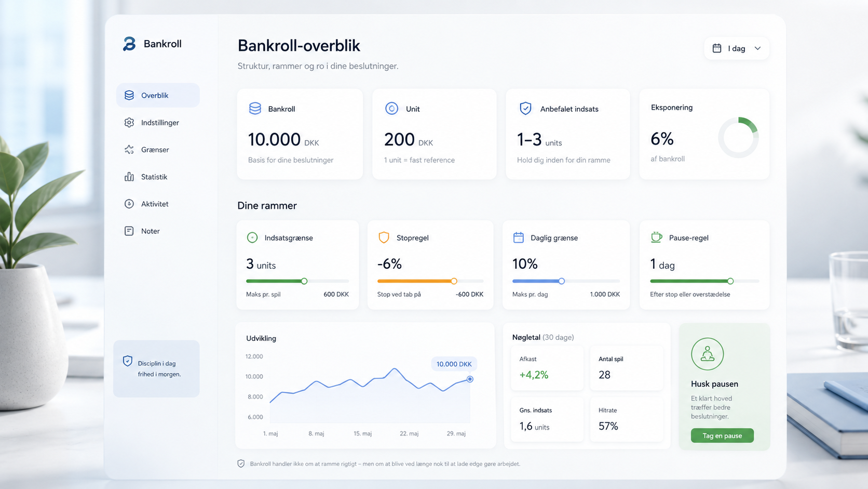Adjust the Pause-regel slider handle
This screenshot has width=868, height=489.
click(x=730, y=281)
